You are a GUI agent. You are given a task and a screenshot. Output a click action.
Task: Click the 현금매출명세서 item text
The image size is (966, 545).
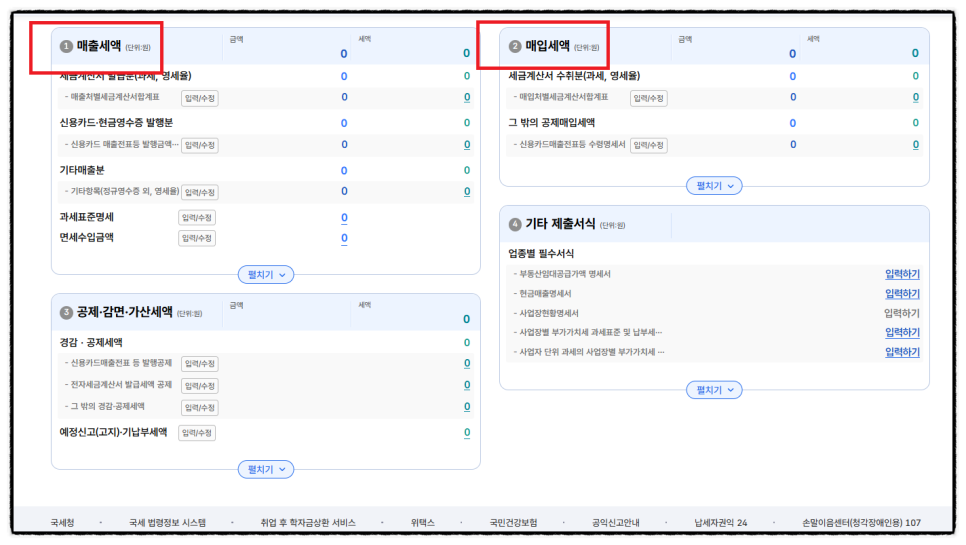coord(545,294)
